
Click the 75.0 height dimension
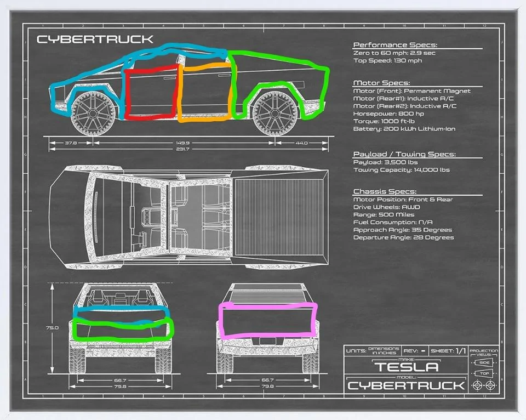pos(52,328)
